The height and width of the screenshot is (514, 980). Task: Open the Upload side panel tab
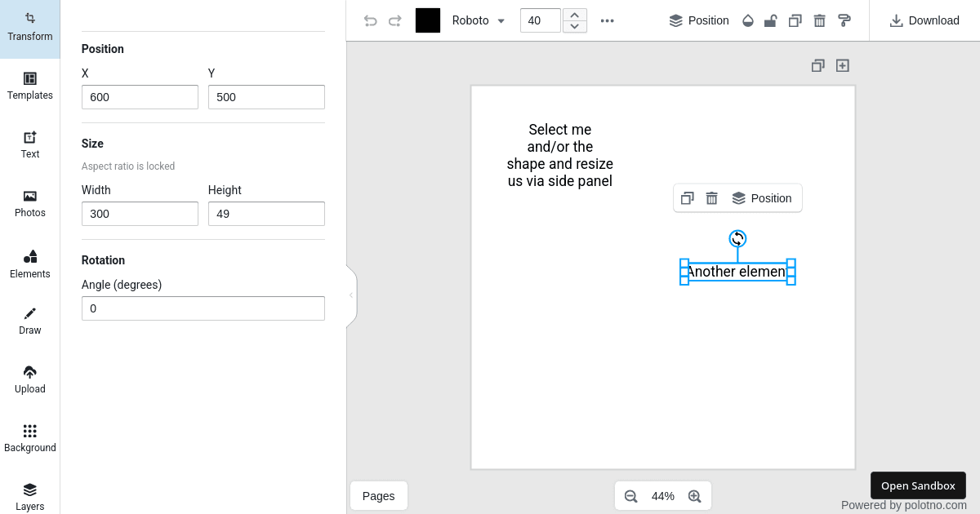(x=29, y=380)
